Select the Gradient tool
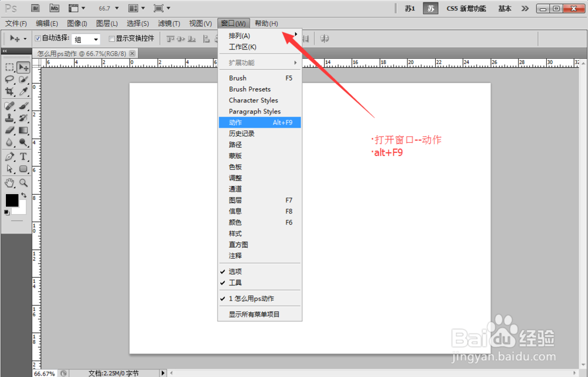 coord(22,131)
